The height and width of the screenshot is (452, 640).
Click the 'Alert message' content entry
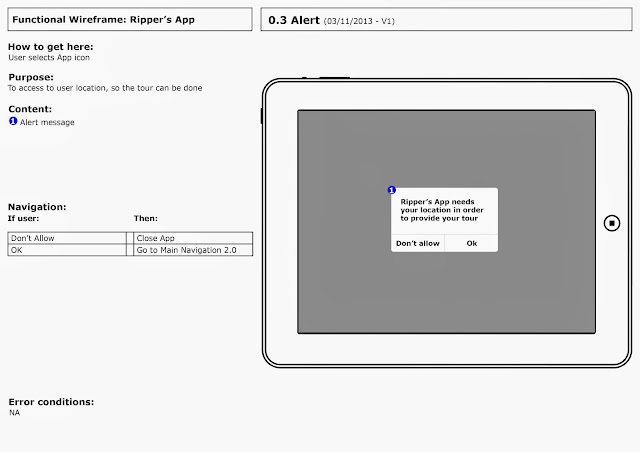tap(47, 122)
